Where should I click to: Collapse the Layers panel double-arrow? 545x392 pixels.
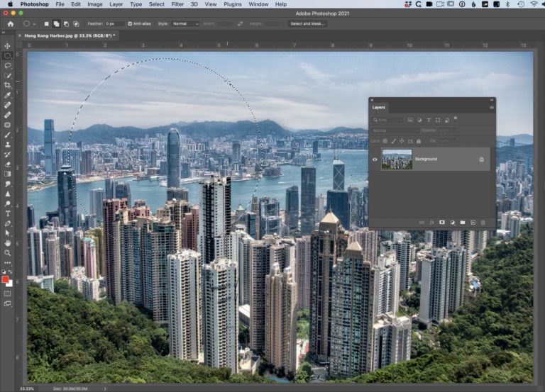click(x=492, y=100)
